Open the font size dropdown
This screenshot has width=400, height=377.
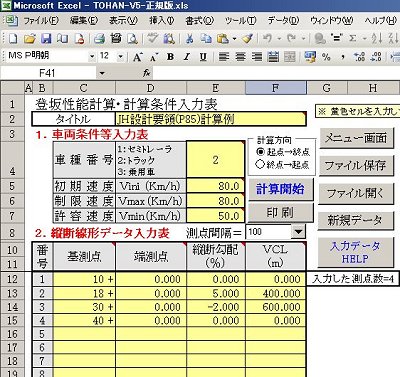pyautogui.click(x=121, y=57)
